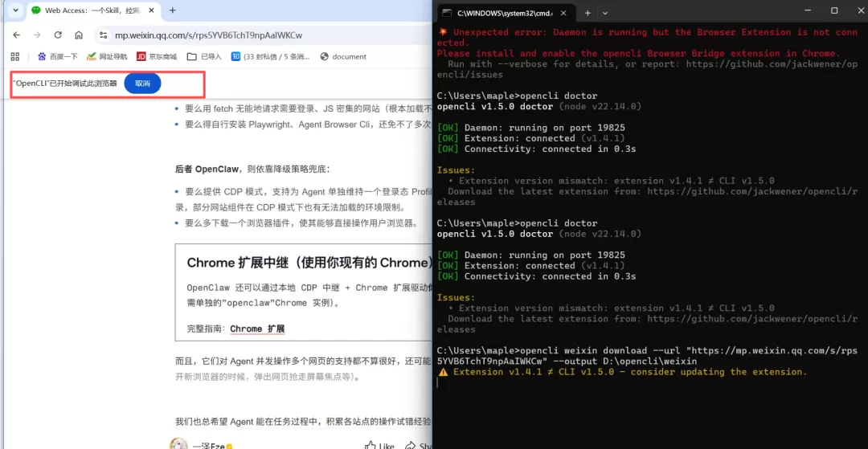View site information icon beside URL
This screenshot has width=868, height=449.
point(103,35)
